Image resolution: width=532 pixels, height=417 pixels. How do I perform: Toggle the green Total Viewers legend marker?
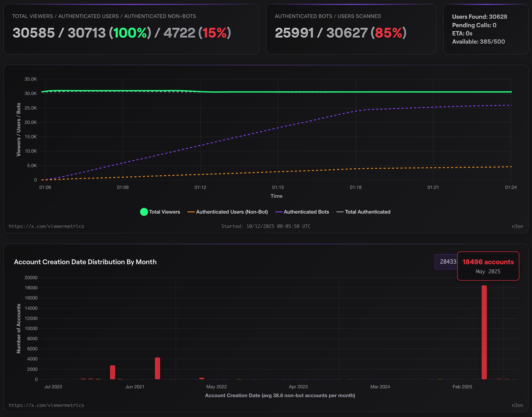click(144, 212)
